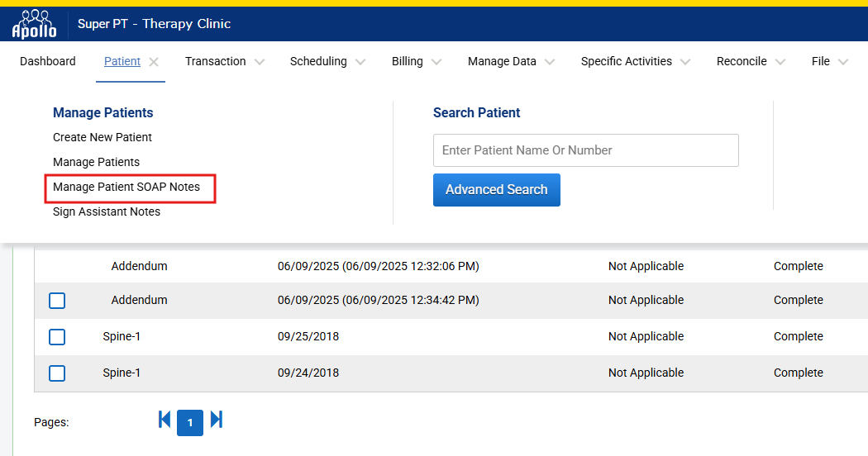Expand the Manage Data menu chevron
The width and height of the screenshot is (868, 456).
click(x=550, y=62)
